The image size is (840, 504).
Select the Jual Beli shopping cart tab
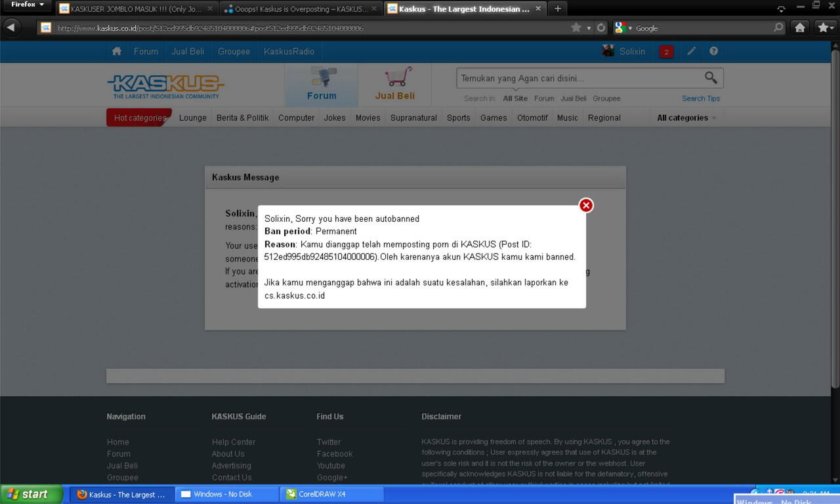pos(395,85)
